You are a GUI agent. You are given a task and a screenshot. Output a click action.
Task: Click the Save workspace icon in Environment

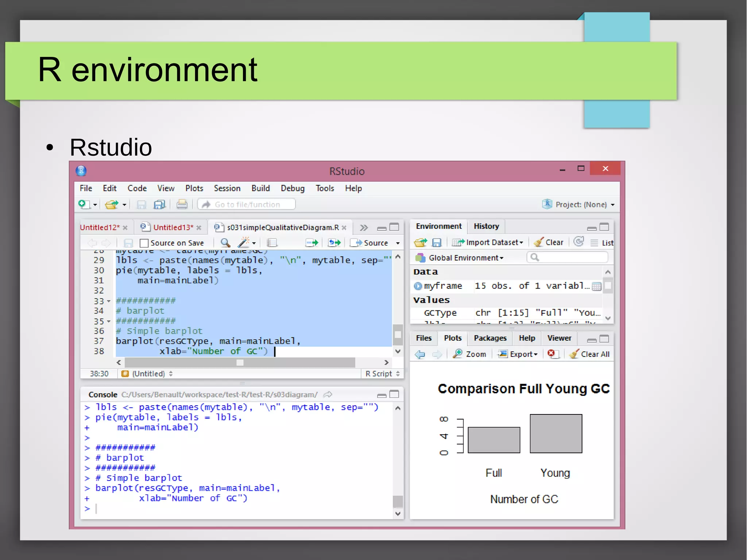click(x=437, y=243)
